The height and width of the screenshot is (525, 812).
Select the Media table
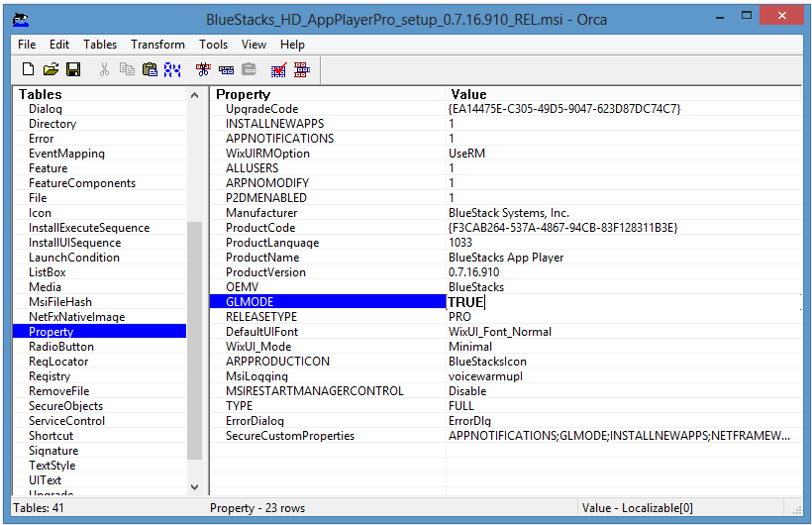(x=45, y=287)
